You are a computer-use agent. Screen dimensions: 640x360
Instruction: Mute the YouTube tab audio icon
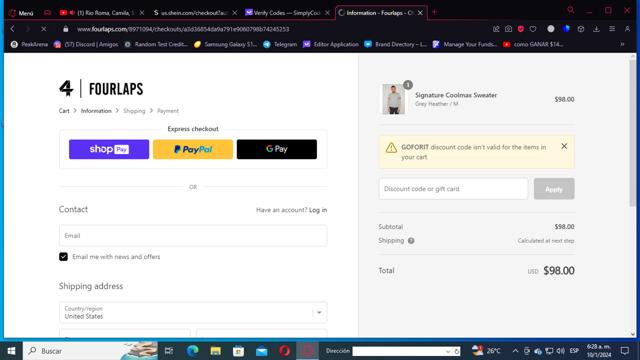click(x=72, y=13)
